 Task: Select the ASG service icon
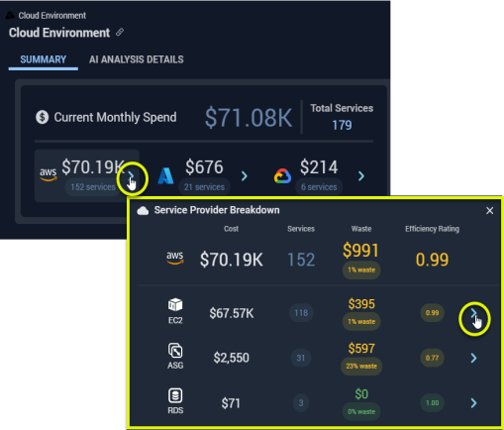point(175,351)
